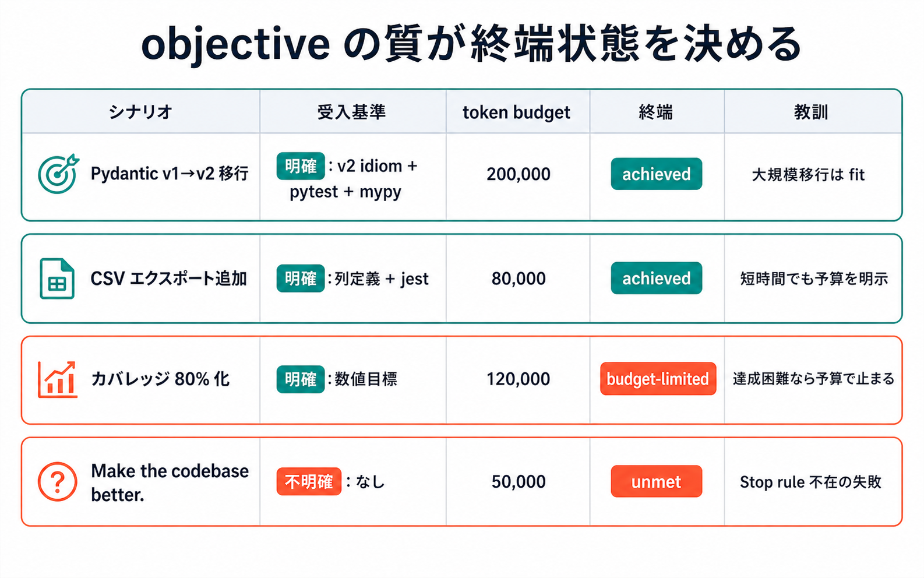Select the シナリオ column header
The width and height of the screenshot is (924, 578).
click(x=140, y=111)
